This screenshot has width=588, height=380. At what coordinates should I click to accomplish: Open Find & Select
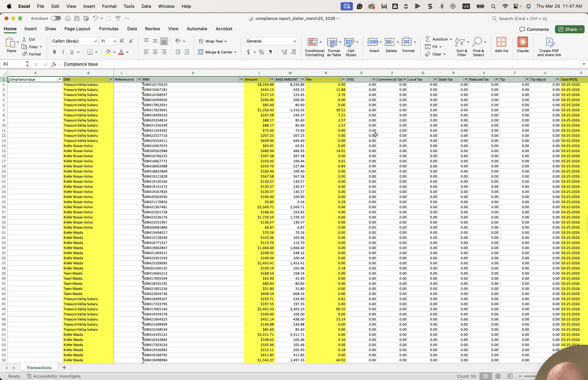coord(478,47)
